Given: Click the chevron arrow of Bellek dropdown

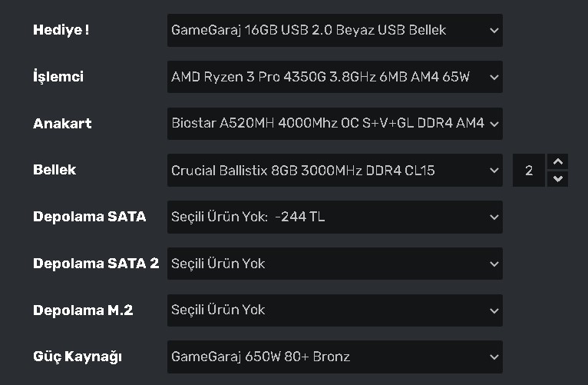Looking at the screenshot, I should [x=493, y=171].
